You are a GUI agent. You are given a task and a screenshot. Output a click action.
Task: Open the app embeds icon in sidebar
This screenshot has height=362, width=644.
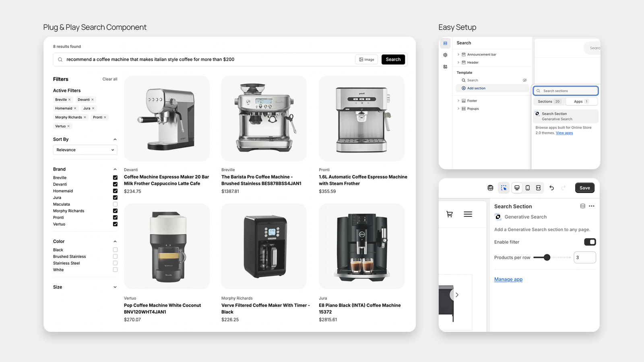tap(445, 67)
